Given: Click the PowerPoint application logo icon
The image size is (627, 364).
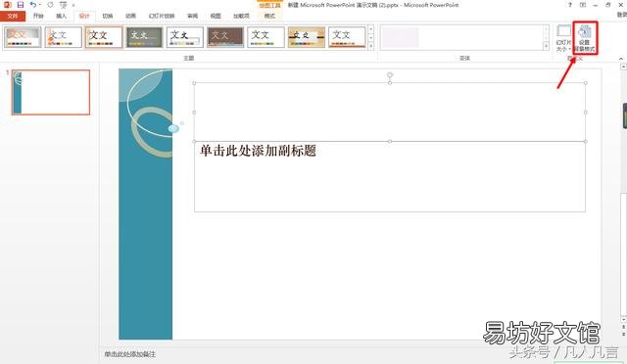Looking at the screenshot, I should point(7,5).
